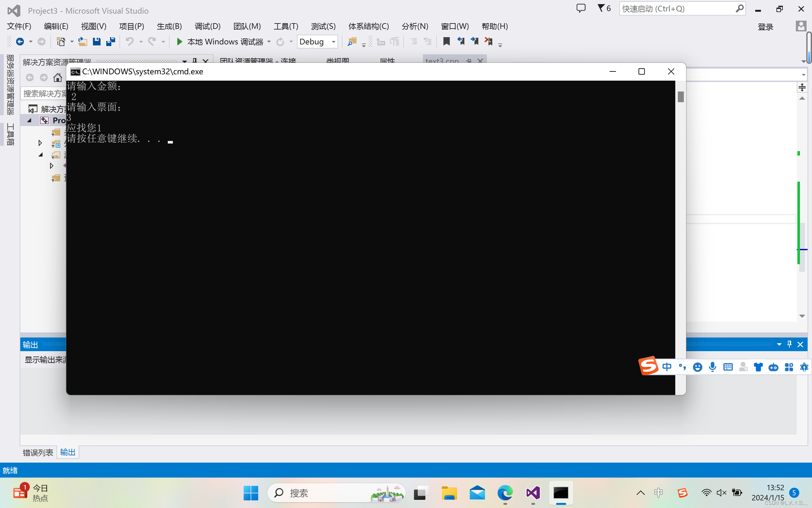Collapse the Project node in Solution Explorer

[29, 120]
